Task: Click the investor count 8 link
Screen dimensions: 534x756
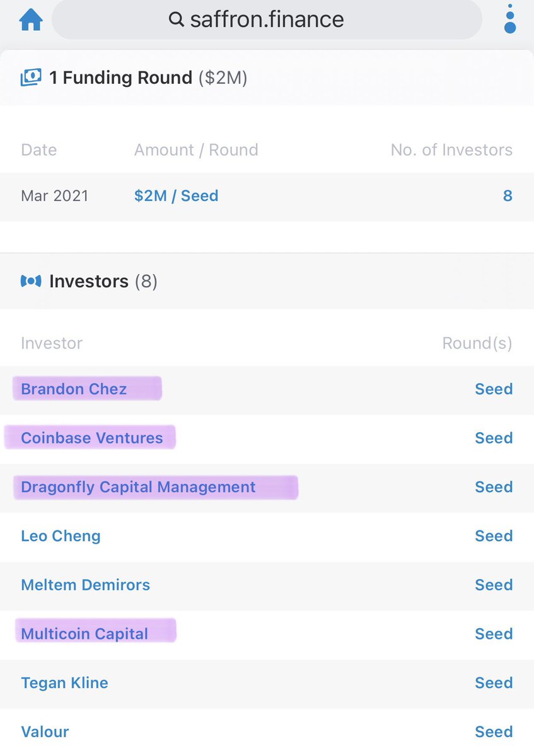Action: click(507, 196)
